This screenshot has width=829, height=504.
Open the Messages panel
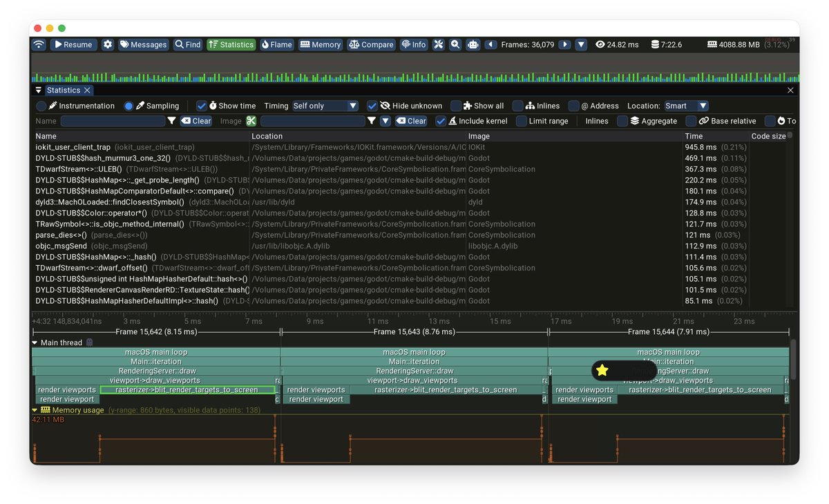[143, 44]
